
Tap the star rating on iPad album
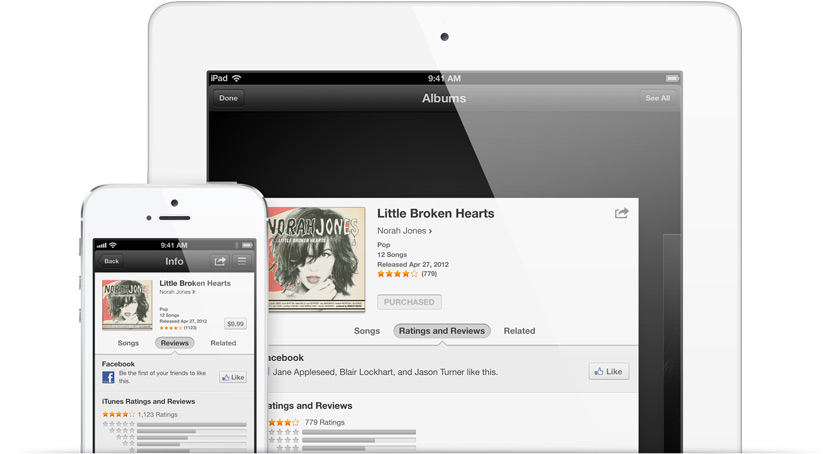397,274
